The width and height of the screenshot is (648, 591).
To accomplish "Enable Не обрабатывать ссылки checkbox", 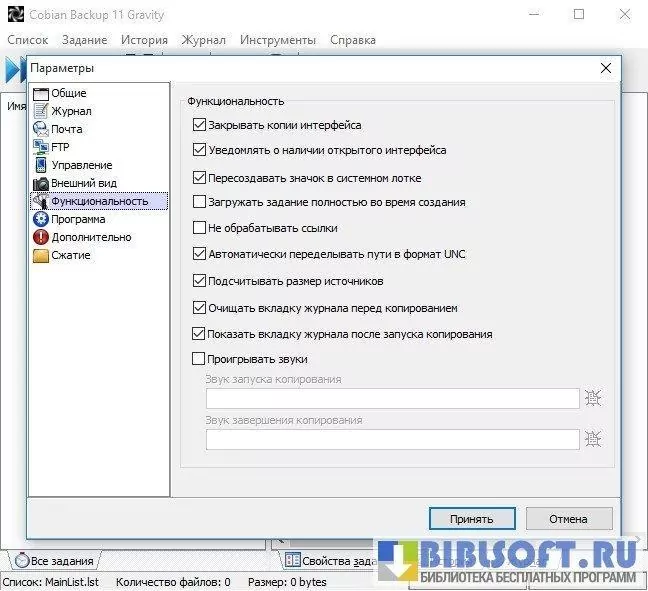I will tap(198, 228).
